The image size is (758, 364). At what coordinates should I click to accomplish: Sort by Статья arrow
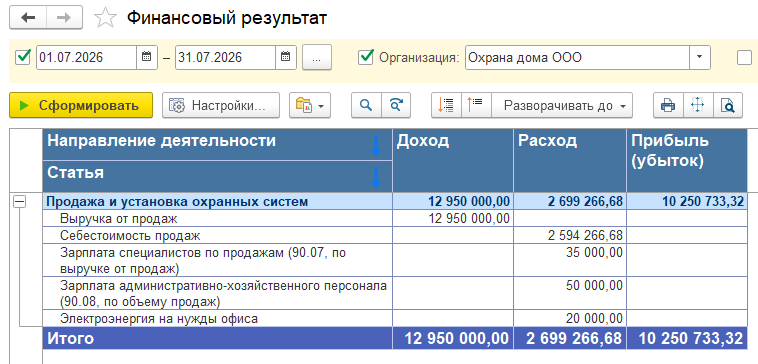(x=376, y=176)
